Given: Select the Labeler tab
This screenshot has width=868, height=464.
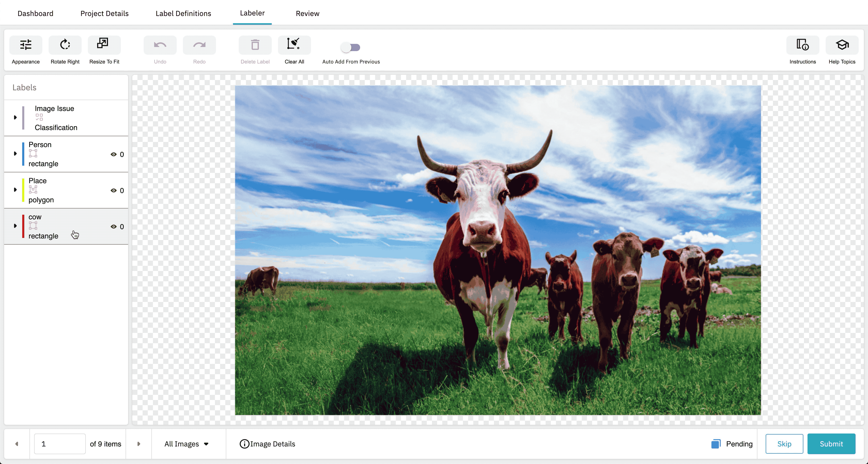Looking at the screenshot, I should (x=252, y=13).
